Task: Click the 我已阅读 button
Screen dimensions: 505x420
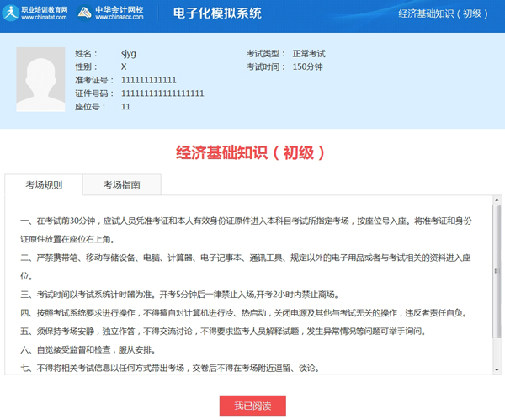Action: click(x=252, y=406)
